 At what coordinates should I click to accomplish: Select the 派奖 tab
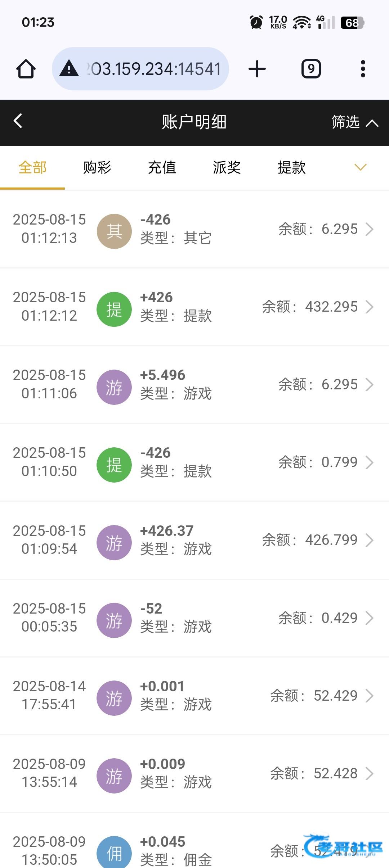[x=227, y=168]
